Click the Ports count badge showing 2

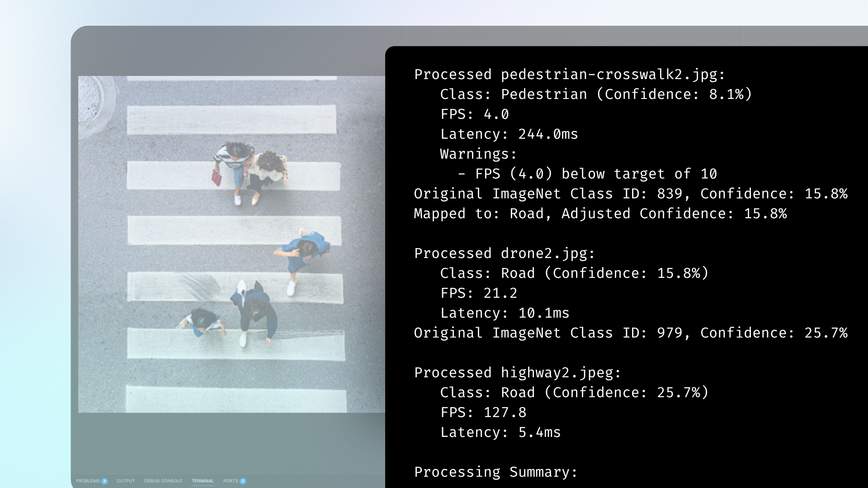pyautogui.click(x=243, y=481)
